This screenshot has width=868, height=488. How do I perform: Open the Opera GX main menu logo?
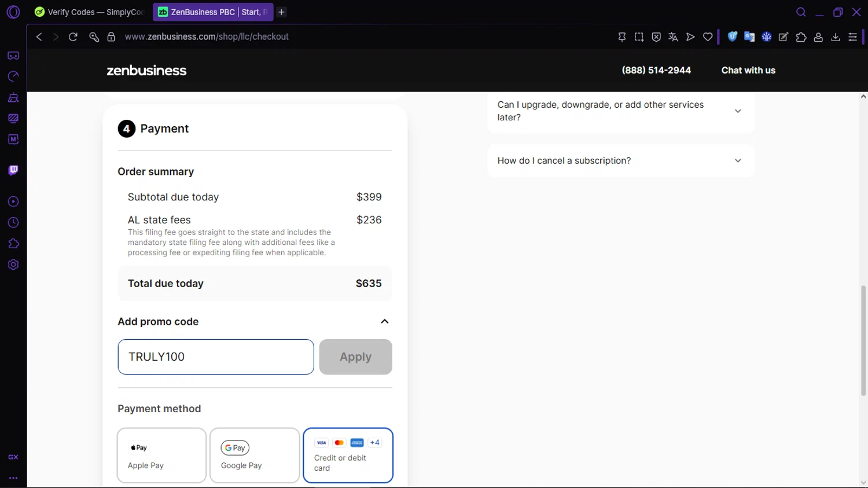[13, 12]
